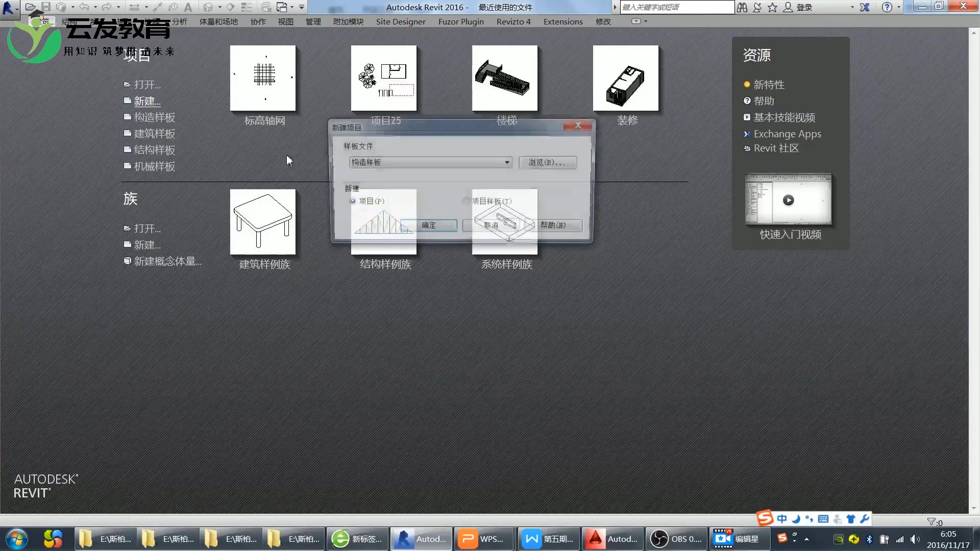
Task: Open the 建筑样例族 family thumbnail
Action: point(263,222)
